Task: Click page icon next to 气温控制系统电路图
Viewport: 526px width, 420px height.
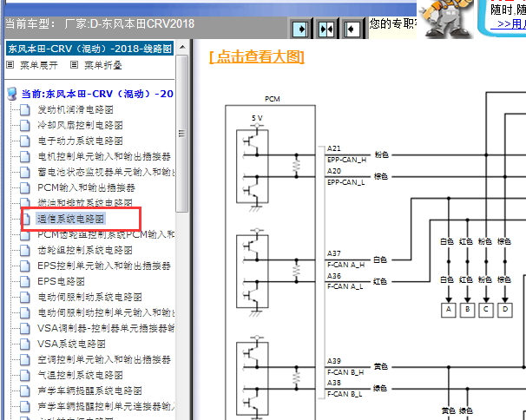Action: point(25,375)
